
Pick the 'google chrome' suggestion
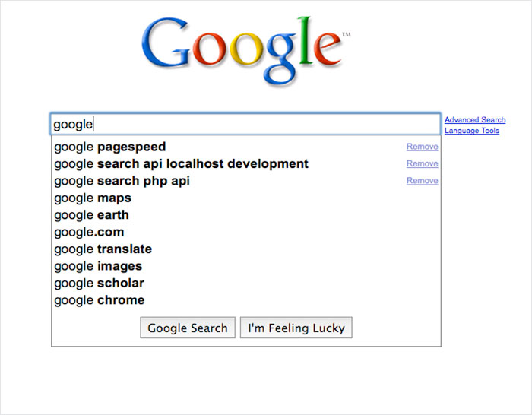tap(100, 300)
